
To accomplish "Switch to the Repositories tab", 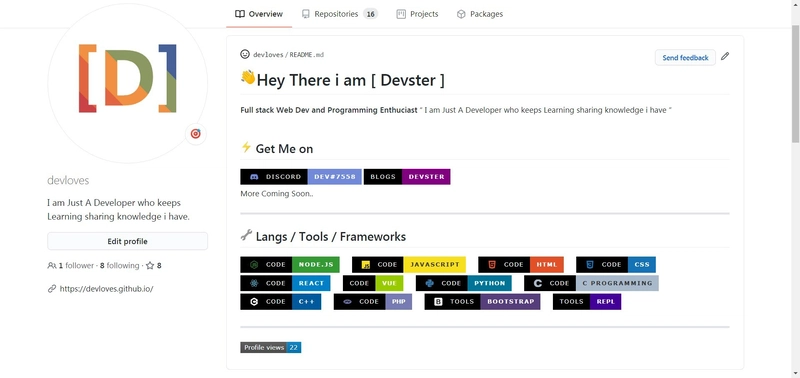I will click(339, 14).
